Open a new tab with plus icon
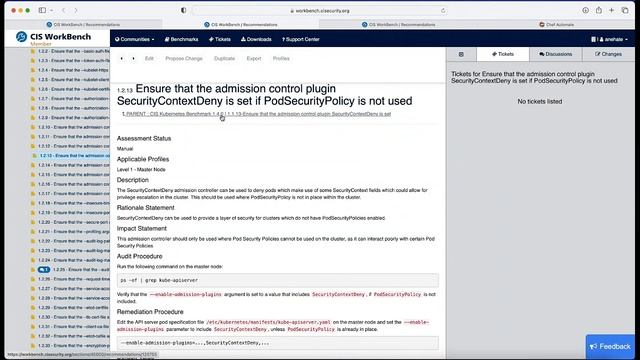 click(x=611, y=10)
